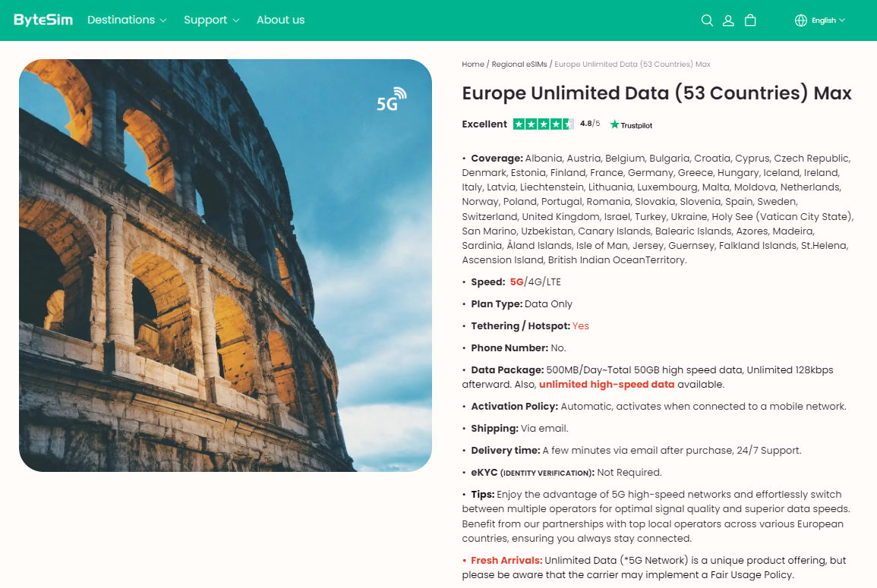The width and height of the screenshot is (877, 588).
Task: Open the search magnifier icon
Action: tap(707, 20)
